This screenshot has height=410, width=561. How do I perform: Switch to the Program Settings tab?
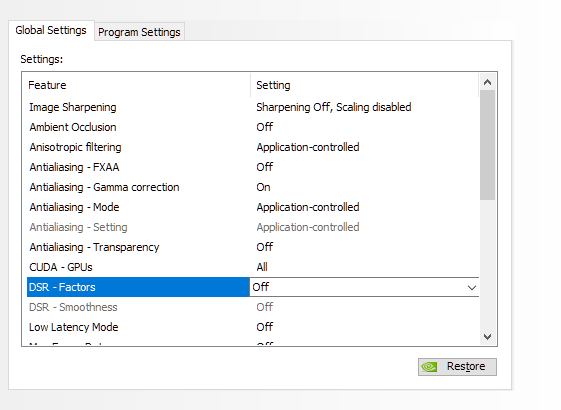(139, 32)
